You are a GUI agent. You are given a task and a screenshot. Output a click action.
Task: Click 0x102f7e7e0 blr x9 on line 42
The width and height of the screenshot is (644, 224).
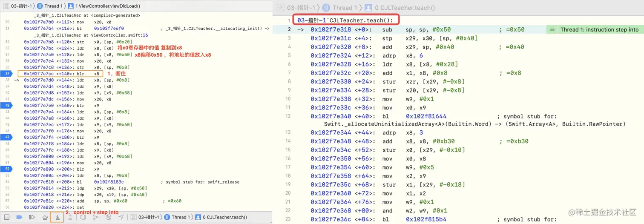pyautogui.click(x=61, y=105)
